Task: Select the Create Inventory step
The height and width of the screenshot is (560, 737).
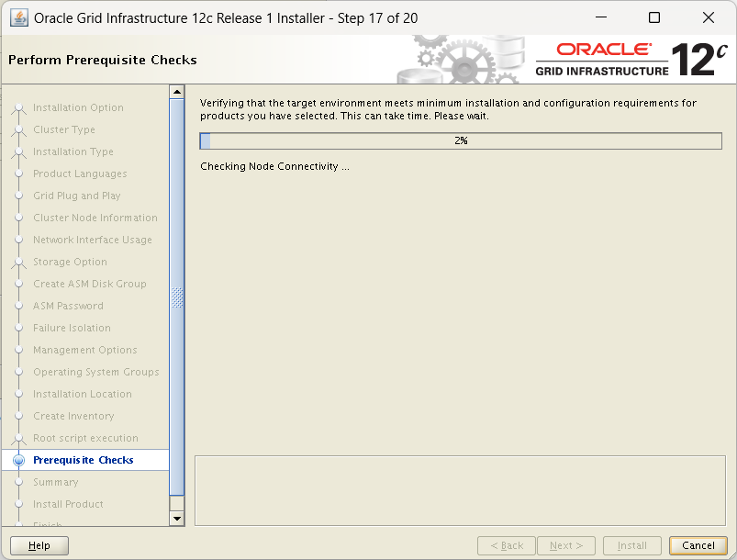Action: [x=73, y=416]
